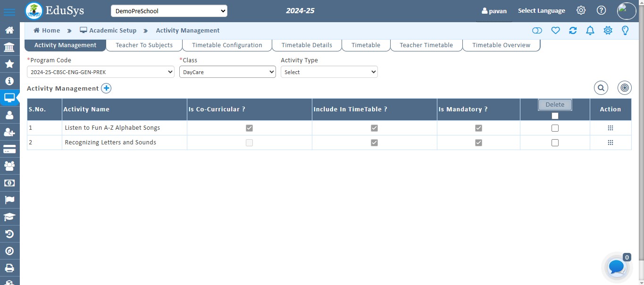This screenshot has width=644, height=285.
Task: Go to Home breadcrumb link
Action: click(47, 31)
